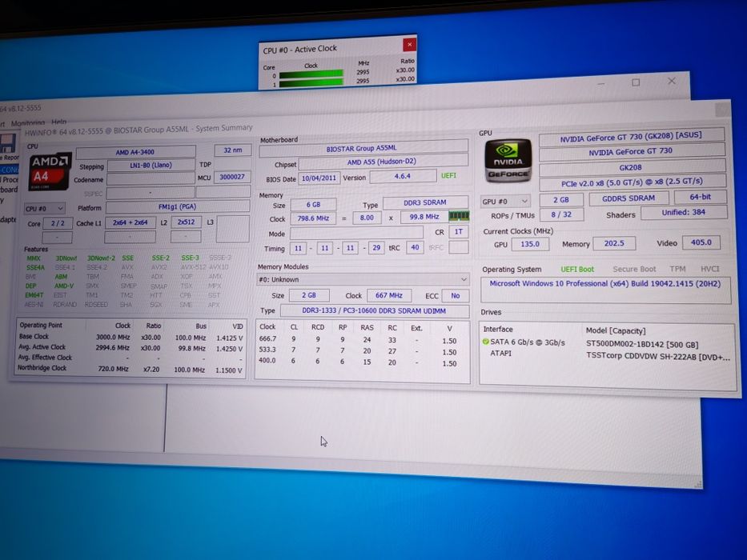This screenshot has height=560, width=747.
Task: Click the GPU bus width '64-bit'
Action: (701, 197)
